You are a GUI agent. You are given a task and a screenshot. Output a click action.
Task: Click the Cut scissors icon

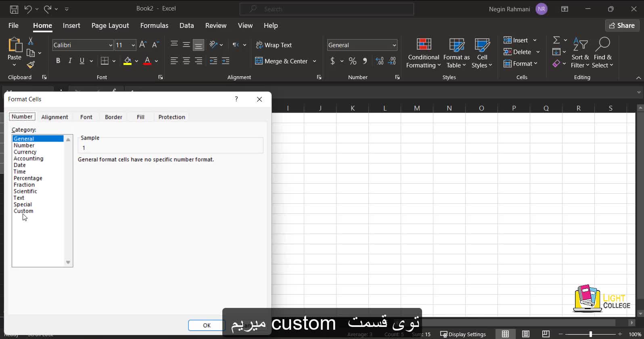point(31,41)
